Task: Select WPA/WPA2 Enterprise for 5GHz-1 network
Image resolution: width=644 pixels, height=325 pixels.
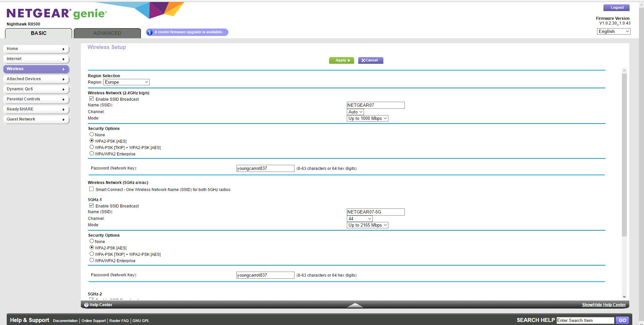Action: click(92, 260)
